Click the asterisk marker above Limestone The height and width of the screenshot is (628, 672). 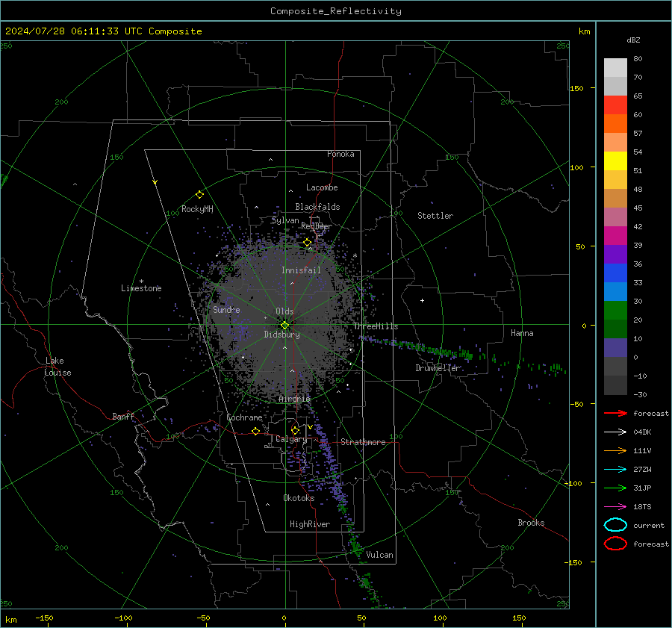coord(141,282)
